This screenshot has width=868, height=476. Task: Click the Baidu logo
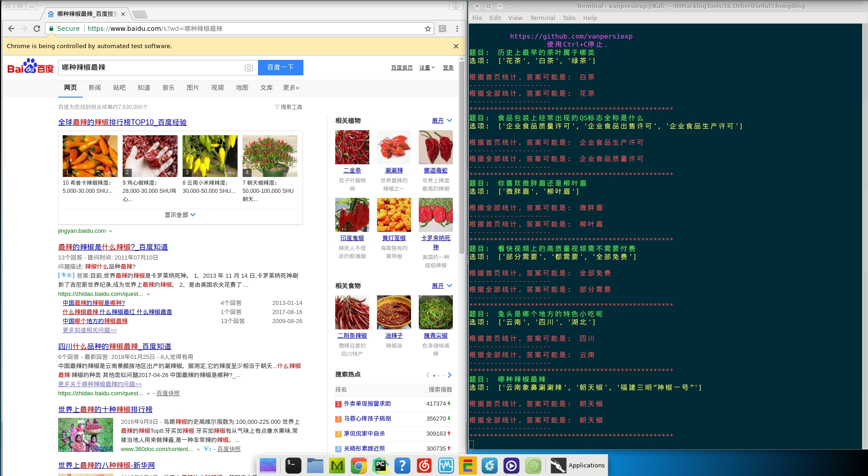[30, 67]
